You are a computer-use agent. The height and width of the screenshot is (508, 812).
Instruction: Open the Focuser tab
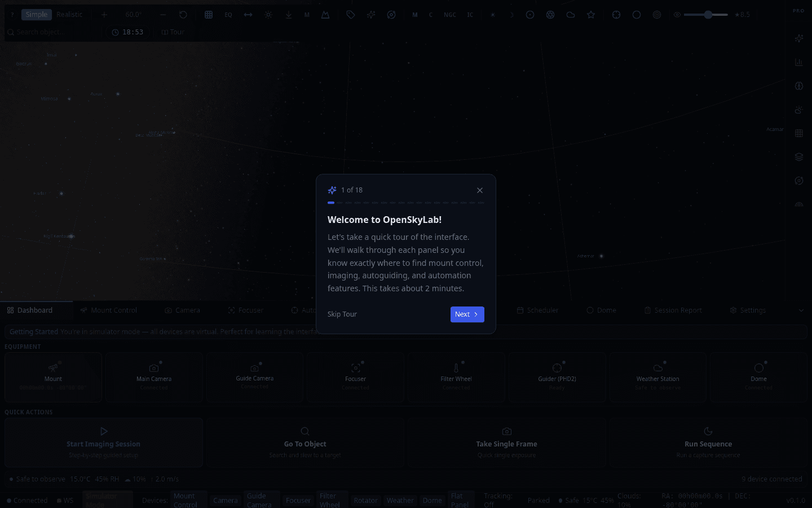click(245, 310)
